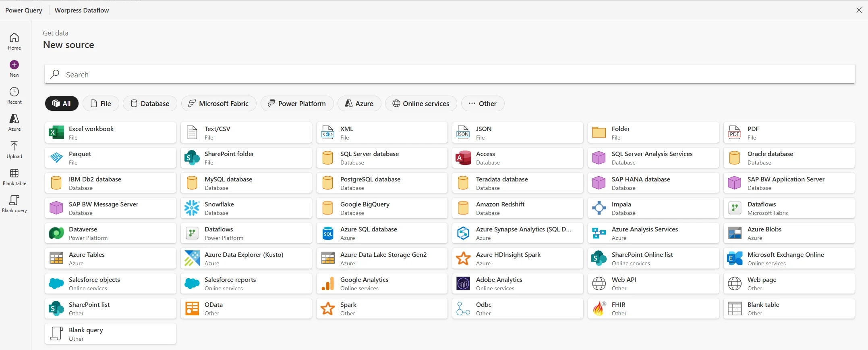Select the MySQL database card
The height and width of the screenshot is (350, 868).
pos(246,183)
